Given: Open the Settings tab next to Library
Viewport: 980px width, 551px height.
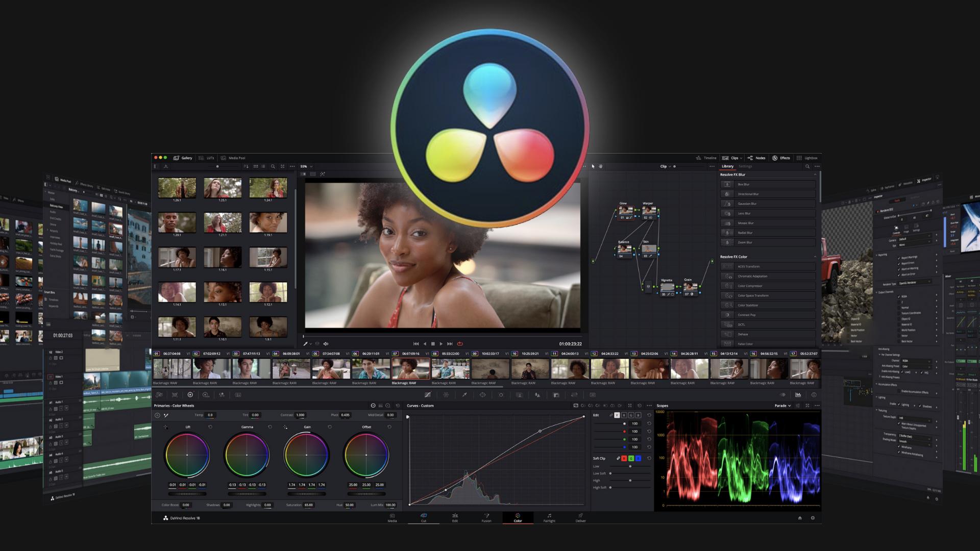Looking at the screenshot, I should (745, 166).
